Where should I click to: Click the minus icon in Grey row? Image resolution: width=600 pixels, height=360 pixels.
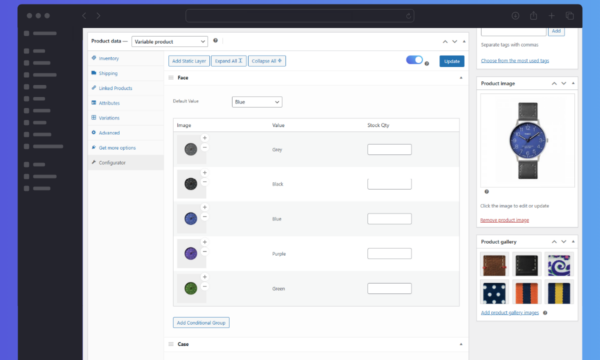tap(205, 147)
